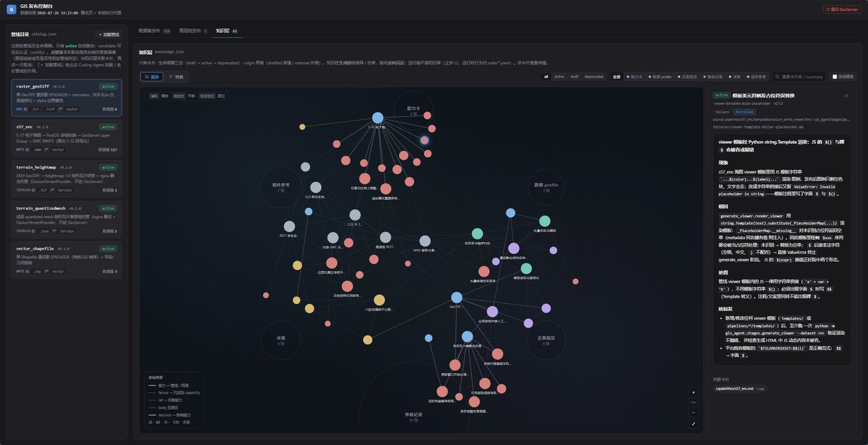Open the related card capabilities/s57_enc.md
The image size is (868, 445).
739,389
